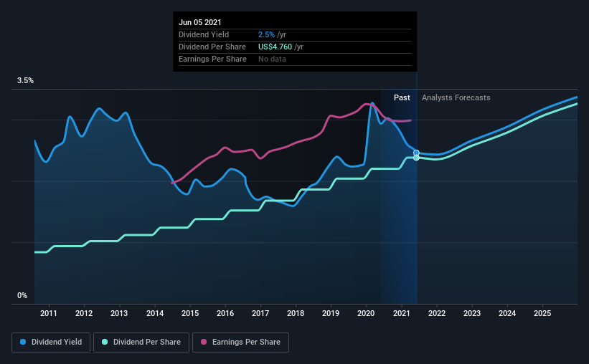Click the 2021 x-axis label
Image resolution: width=589 pixels, height=364 pixels.
point(402,313)
